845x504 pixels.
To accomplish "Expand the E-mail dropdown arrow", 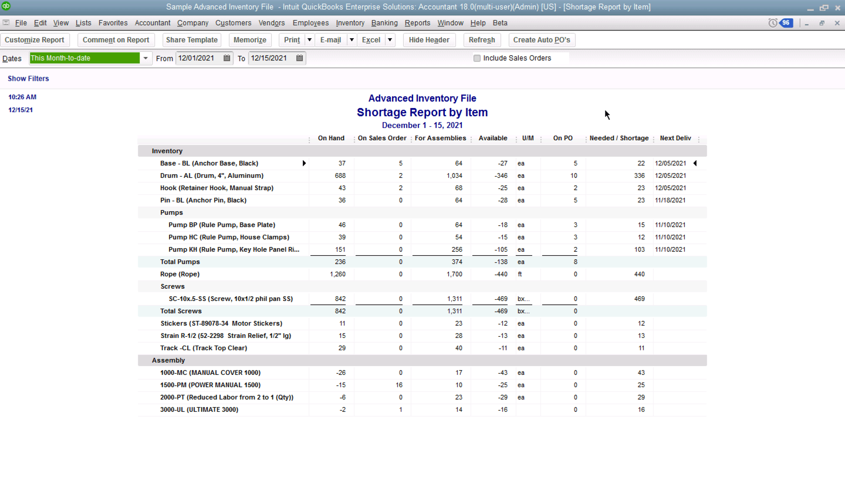I will click(x=351, y=40).
